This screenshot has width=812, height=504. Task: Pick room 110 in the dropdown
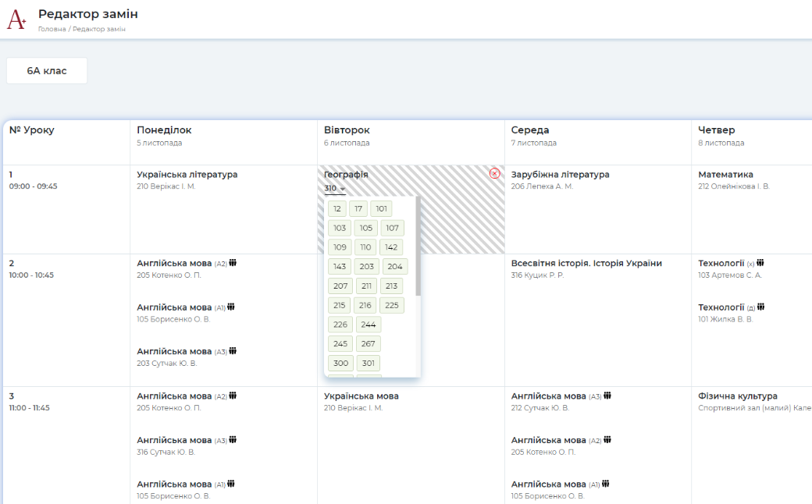[365, 247]
